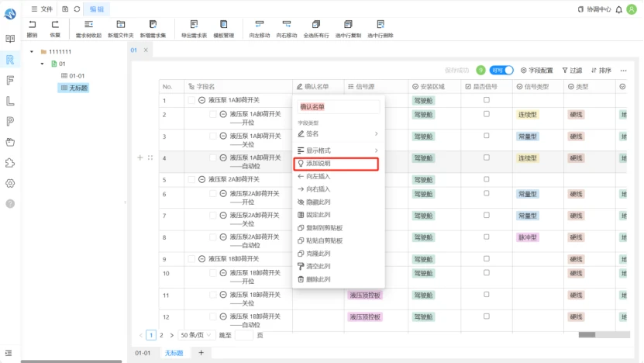
Task: Select the L module in left sidebar
Action: 10,101
